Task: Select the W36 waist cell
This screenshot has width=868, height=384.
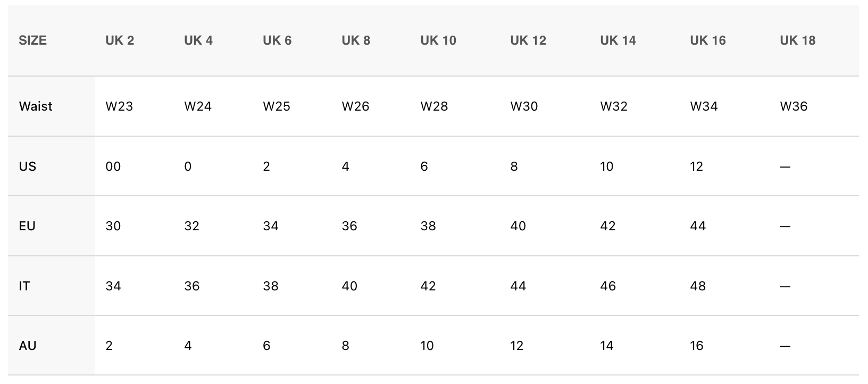Action: (x=794, y=106)
